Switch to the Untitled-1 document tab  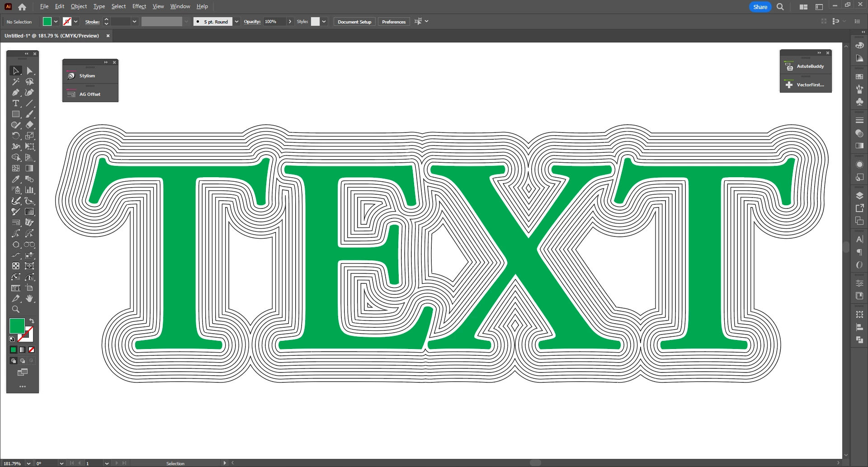pos(52,36)
